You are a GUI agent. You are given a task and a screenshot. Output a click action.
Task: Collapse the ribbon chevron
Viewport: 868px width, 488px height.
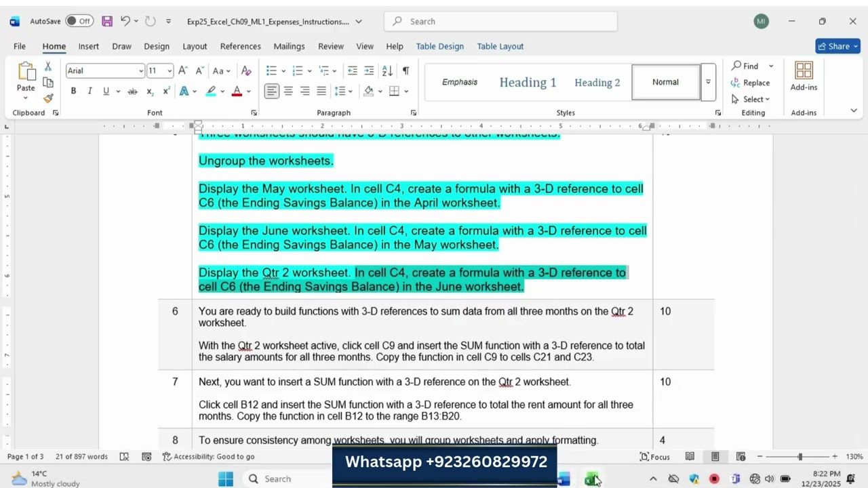(x=854, y=110)
